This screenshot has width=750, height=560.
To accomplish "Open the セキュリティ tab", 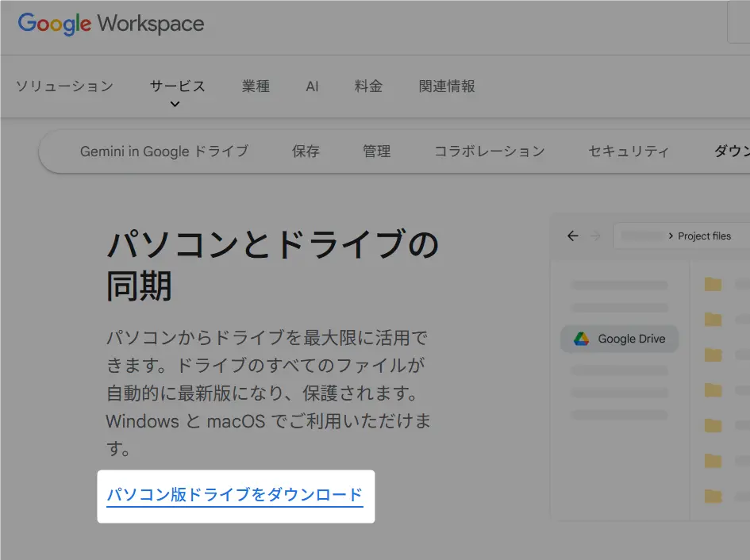I will pyautogui.click(x=629, y=151).
